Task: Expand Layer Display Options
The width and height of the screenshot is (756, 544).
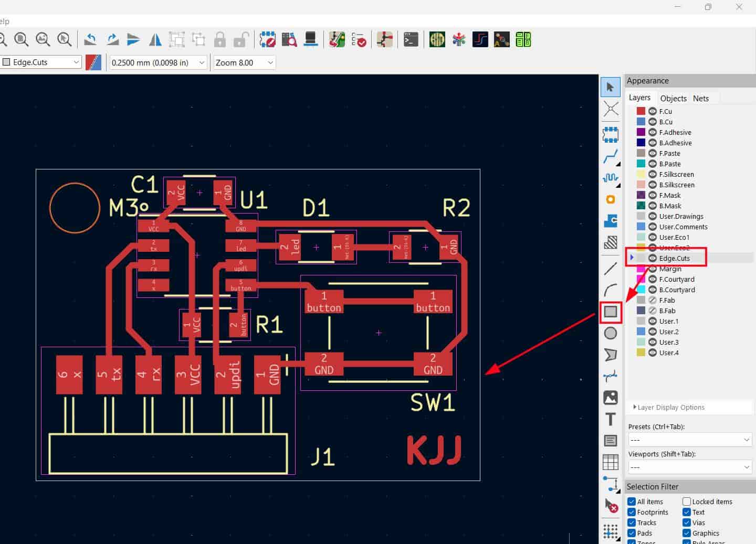Action: (669, 407)
